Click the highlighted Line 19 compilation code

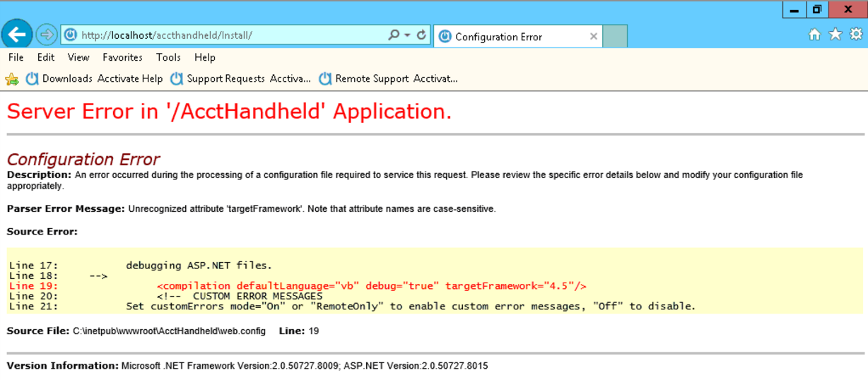click(371, 286)
